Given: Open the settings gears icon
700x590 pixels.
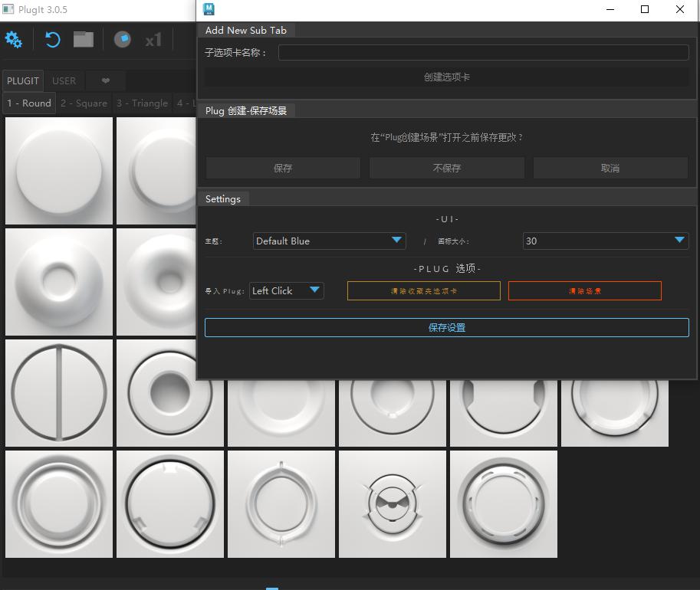Looking at the screenshot, I should tap(14, 40).
